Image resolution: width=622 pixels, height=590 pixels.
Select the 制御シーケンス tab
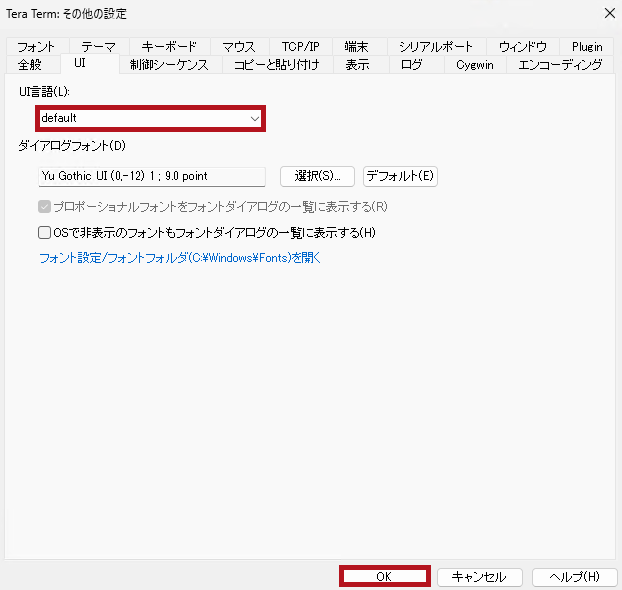point(169,65)
